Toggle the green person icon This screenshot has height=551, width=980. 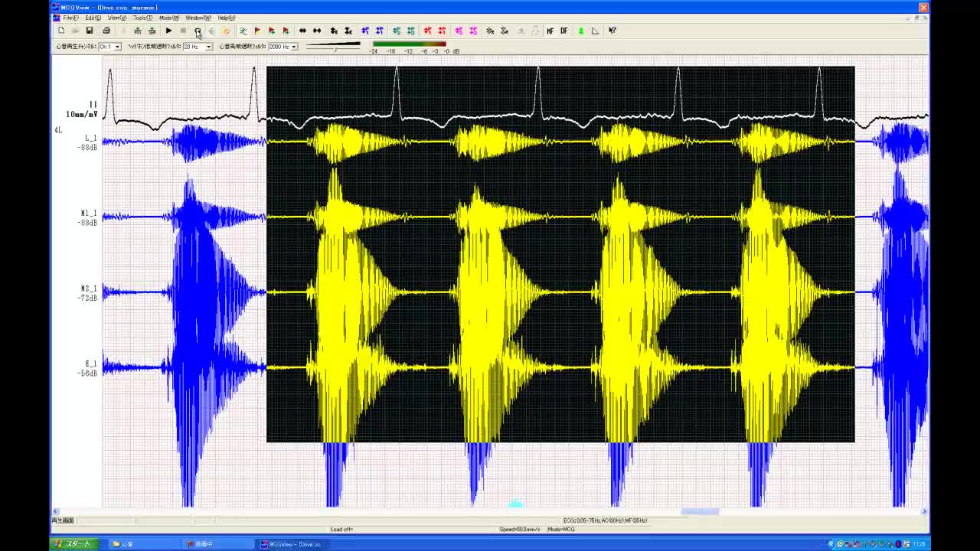tap(581, 31)
